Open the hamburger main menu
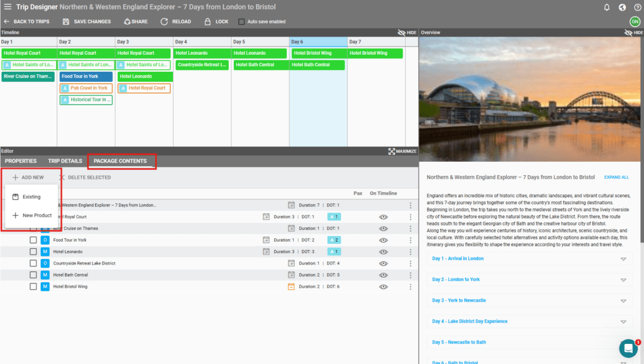644x364 pixels. pyautogui.click(x=8, y=7)
